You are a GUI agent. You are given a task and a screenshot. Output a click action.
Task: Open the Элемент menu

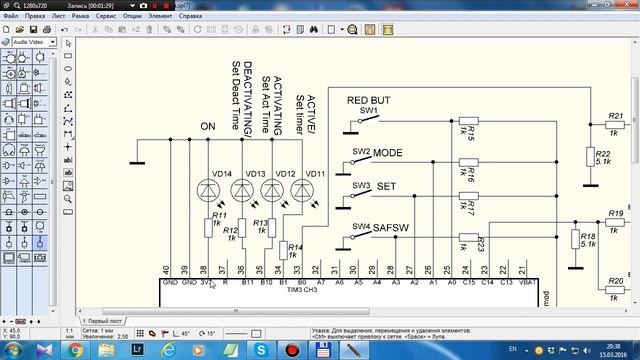point(160,16)
